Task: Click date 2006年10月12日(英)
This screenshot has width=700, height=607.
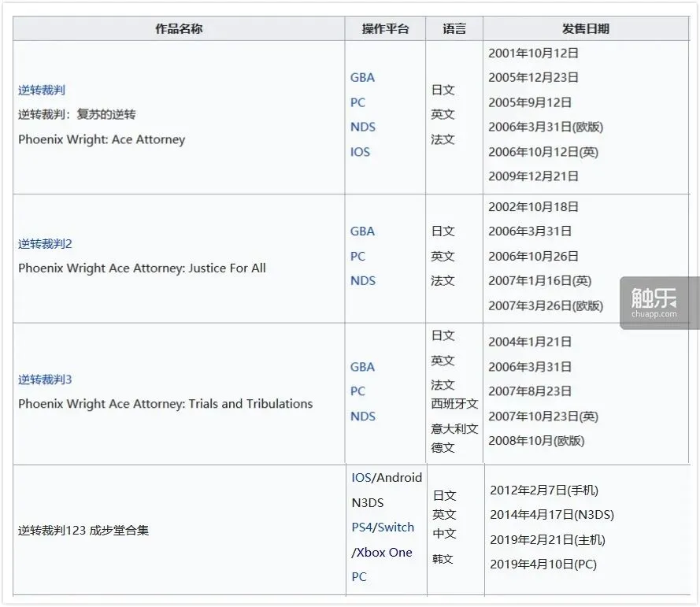Action: click(543, 152)
